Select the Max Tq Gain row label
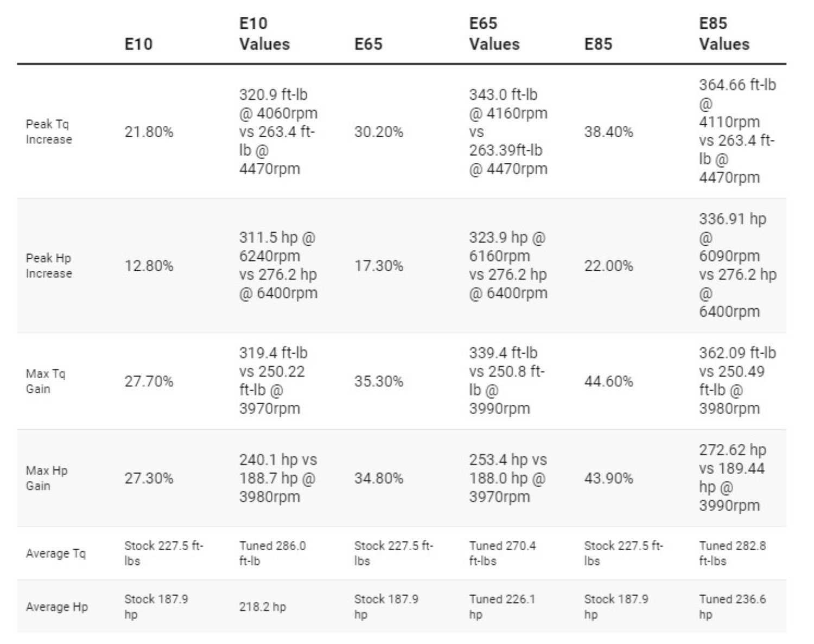 (x=46, y=381)
